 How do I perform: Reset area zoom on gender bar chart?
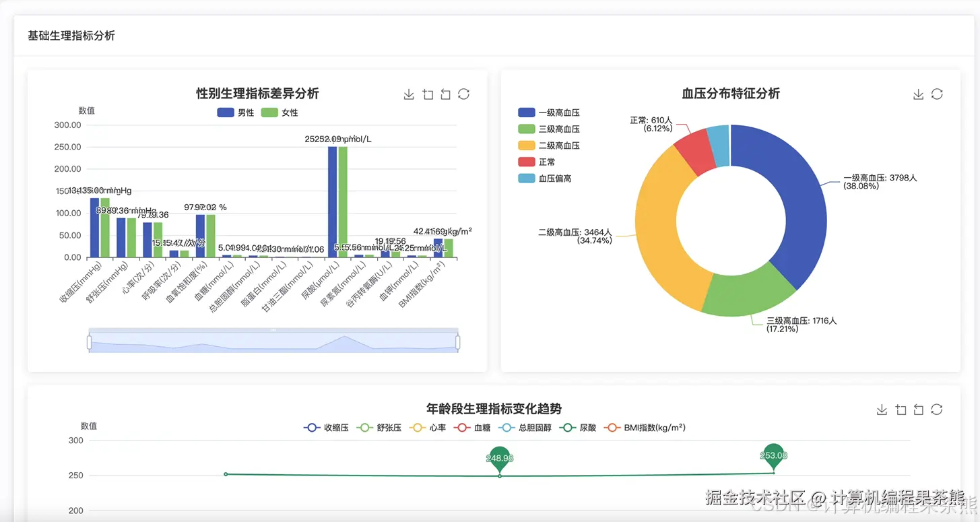[x=445, y=94]
